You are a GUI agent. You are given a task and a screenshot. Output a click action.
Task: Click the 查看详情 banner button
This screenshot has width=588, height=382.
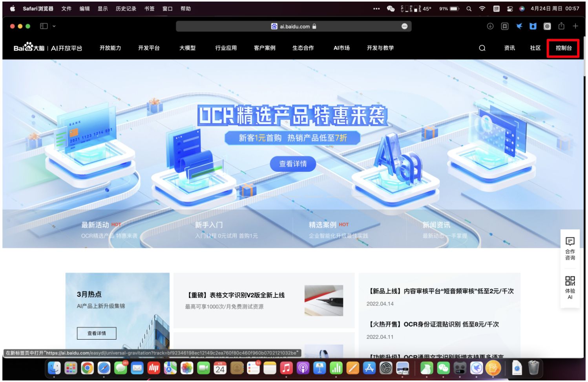coord(293,164)
